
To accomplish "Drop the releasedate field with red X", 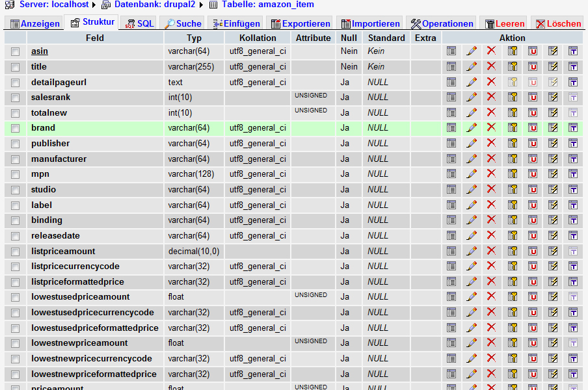I will [491, 235].
